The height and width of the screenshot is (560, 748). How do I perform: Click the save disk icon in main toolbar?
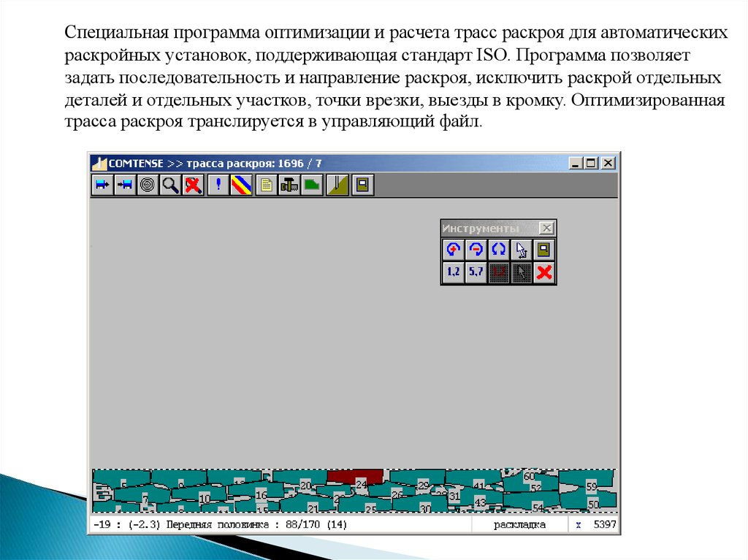(362, 185)
